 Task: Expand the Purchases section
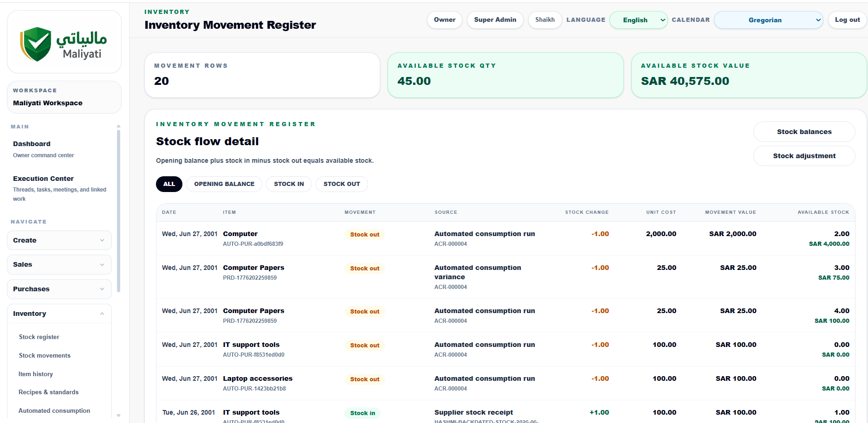59,289
